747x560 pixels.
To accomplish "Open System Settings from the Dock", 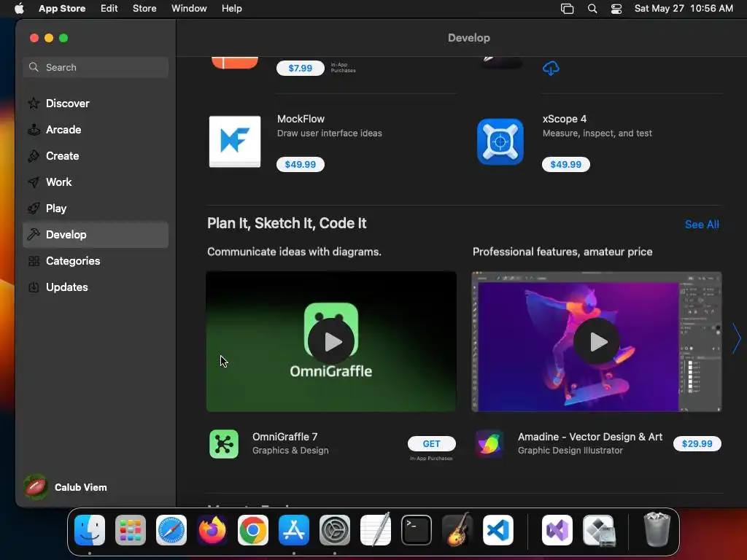I will (x=335, y=530).
